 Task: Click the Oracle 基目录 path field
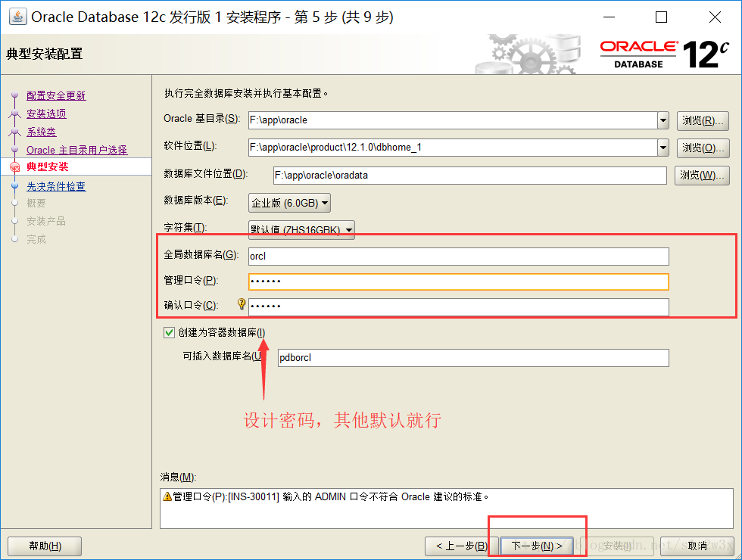[x=453, y=120]
